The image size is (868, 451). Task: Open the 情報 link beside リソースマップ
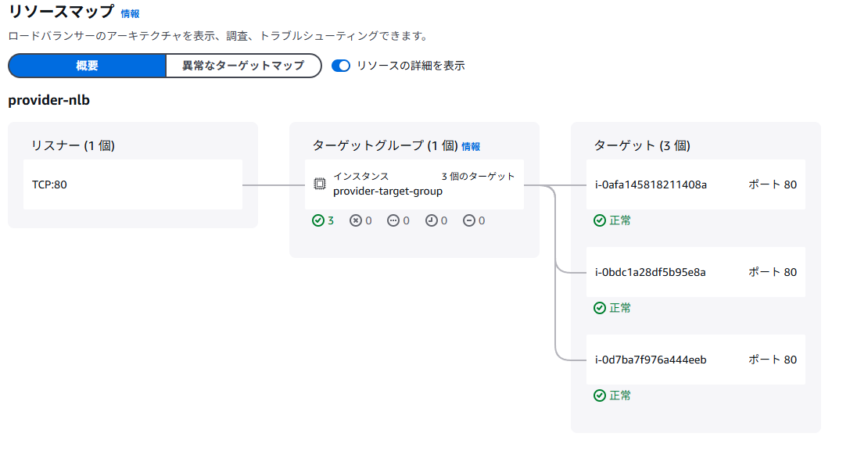(130, 14)
